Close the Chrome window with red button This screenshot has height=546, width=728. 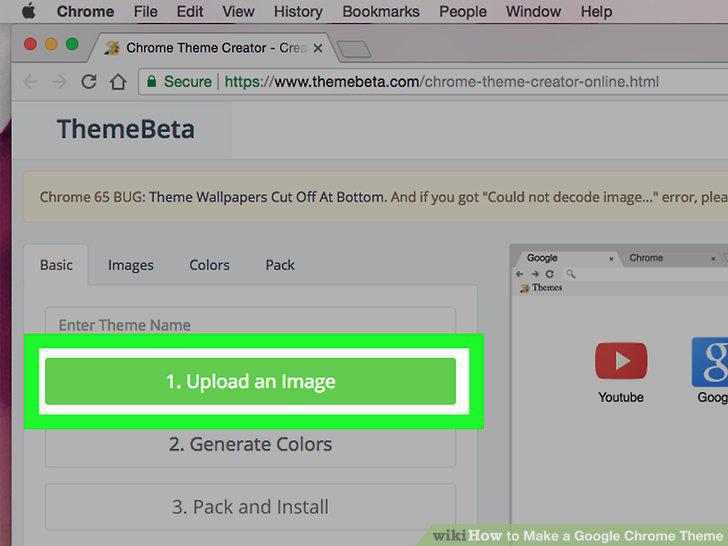[30, 44]
